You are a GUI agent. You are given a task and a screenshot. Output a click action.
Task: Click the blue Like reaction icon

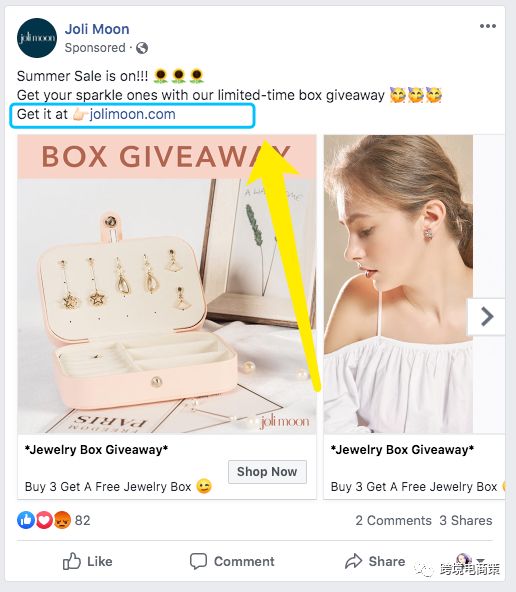click(26, 520)
